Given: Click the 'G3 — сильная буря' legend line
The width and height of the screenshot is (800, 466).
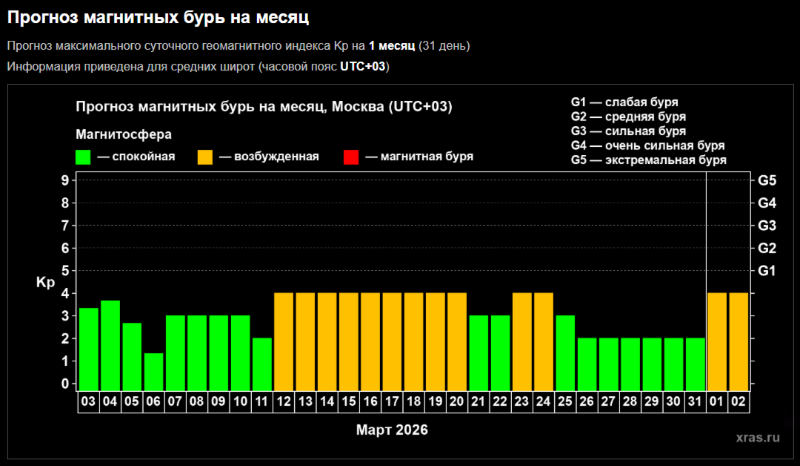Looking at the screenshot, I should pyautogui.click(x=628, y=131).
